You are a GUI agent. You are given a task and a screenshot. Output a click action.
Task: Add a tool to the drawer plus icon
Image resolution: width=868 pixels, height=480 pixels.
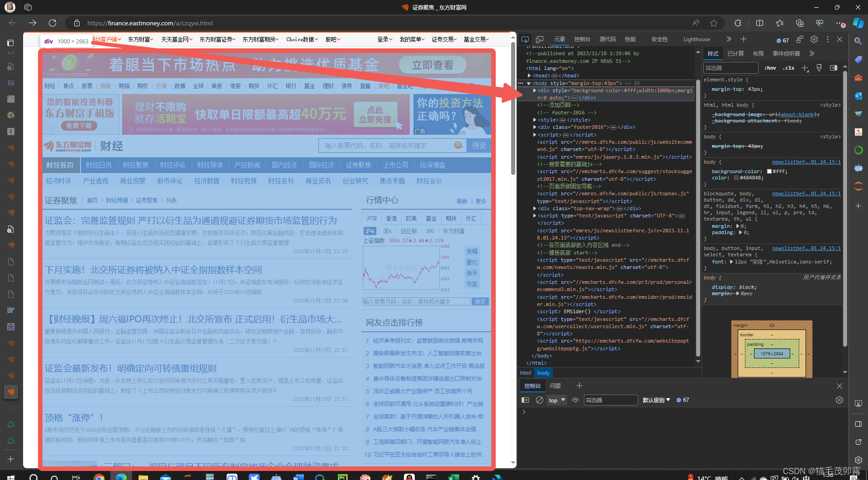tap(579, 386)
